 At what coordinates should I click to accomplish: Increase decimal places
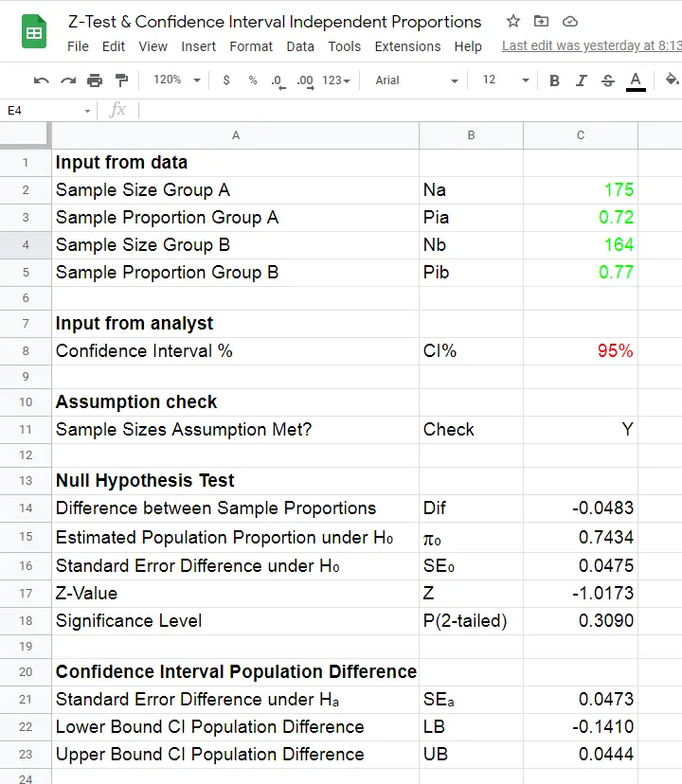click(305, 81)
